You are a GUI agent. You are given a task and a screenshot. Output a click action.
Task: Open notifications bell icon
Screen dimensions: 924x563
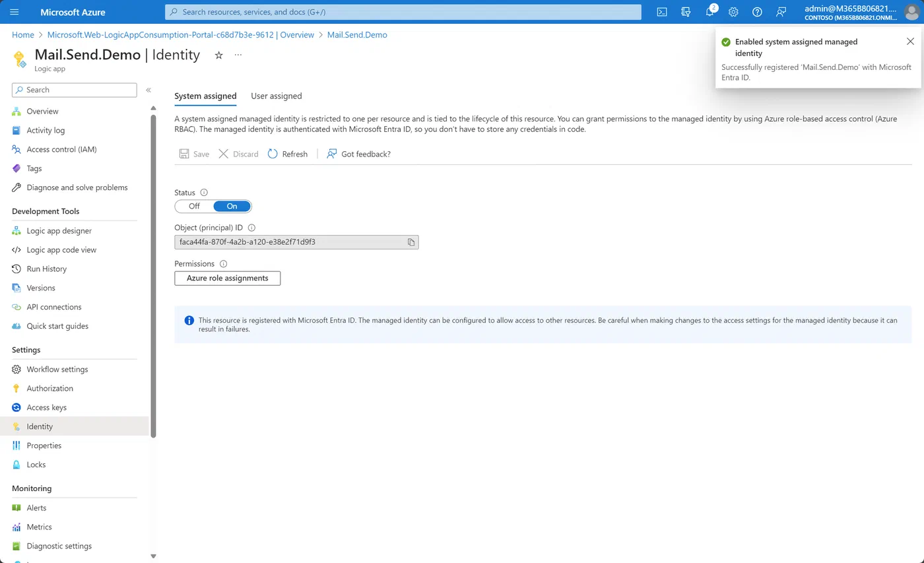pyautogui.click(x=710, y=12)
